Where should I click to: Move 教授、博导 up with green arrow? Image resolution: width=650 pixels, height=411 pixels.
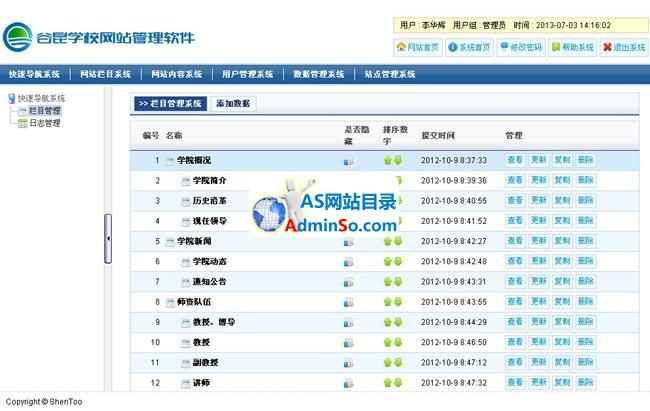click(388, 322)
